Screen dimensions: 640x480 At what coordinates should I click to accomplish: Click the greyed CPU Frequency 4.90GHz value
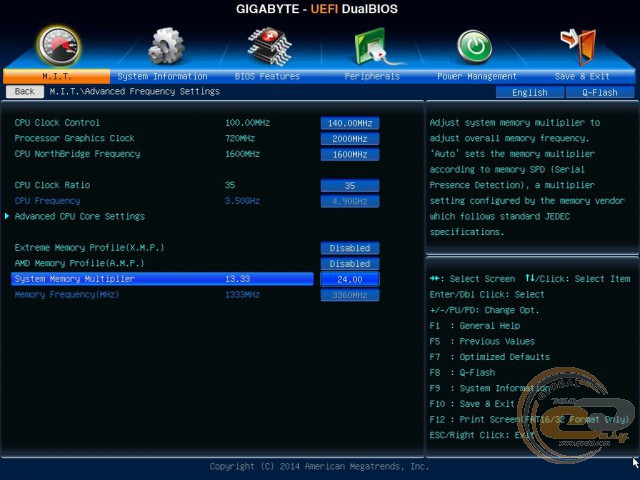pyautogui.click(x=350, y=201)
